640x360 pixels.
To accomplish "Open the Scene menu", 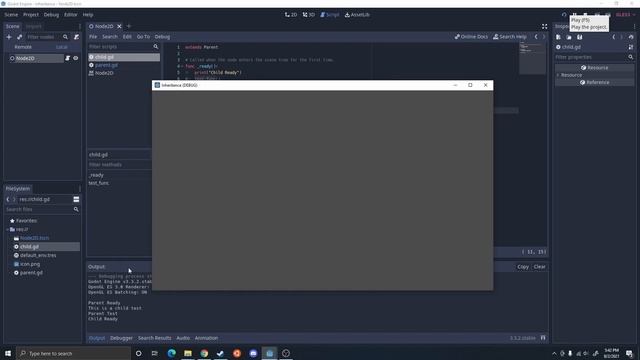I will point(11,15).
